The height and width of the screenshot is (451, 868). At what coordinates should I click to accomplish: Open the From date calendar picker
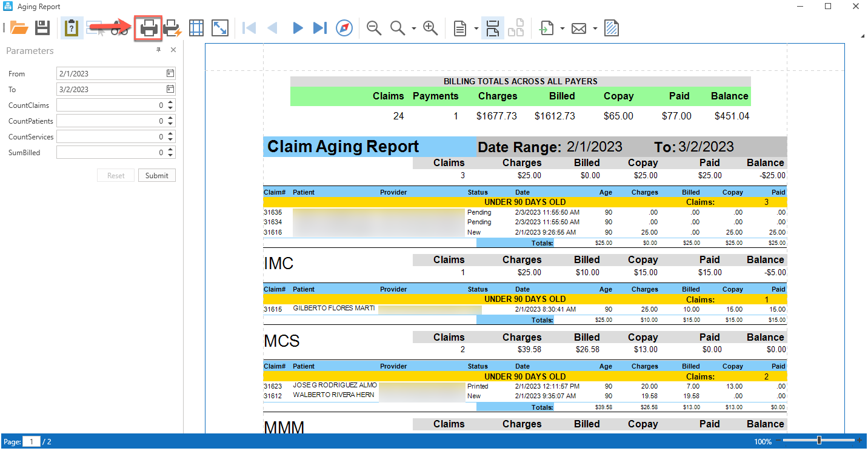point(170,73)
